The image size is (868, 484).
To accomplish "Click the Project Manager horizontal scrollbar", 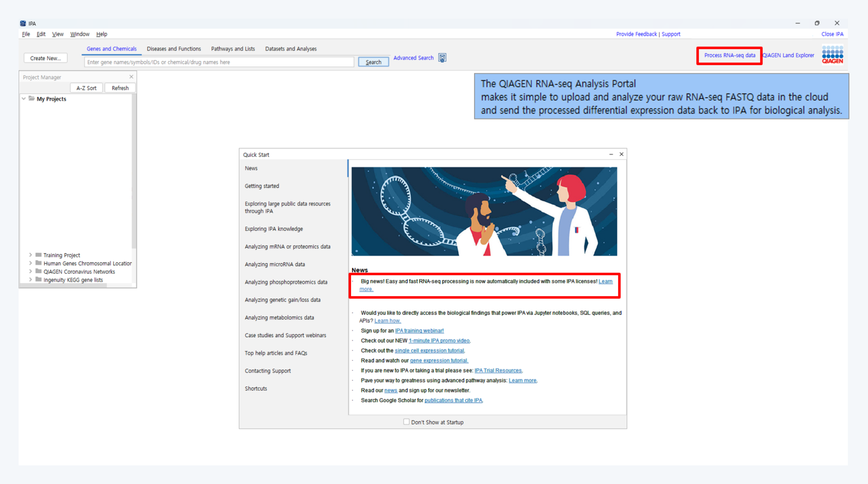I will point(64,285).
